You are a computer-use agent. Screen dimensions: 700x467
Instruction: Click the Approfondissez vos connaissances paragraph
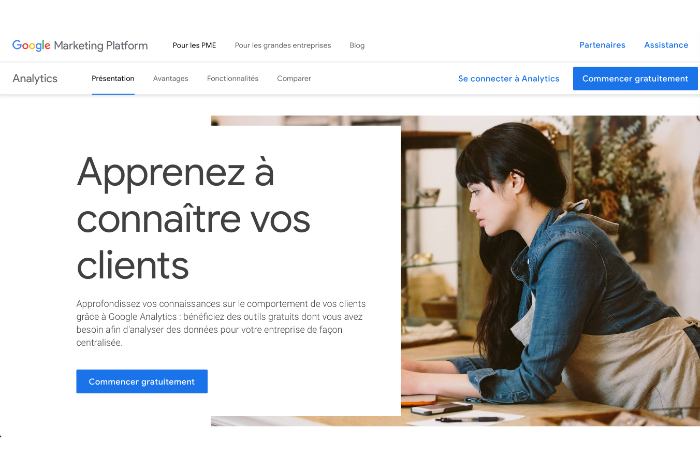pyautogui.click(x=221, y=323)
